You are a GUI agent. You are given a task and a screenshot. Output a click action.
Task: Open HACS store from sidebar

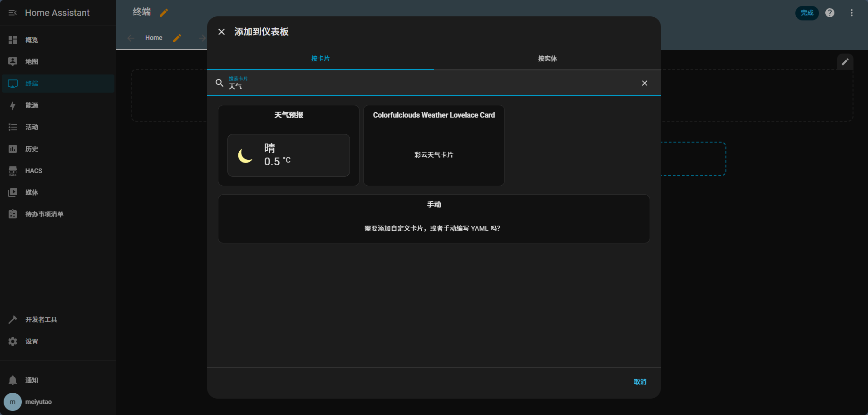click(x=34, y=171)
